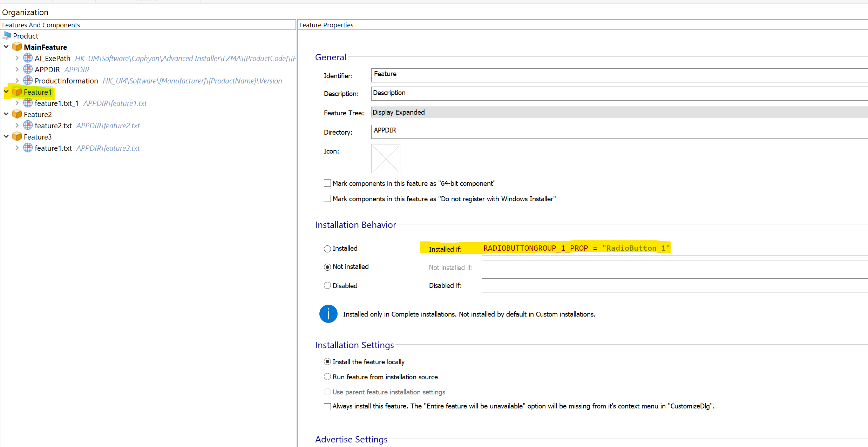Screen dimensions: 868x447
Task: Expand the feature1.txt_1 component node
Action: tap(17, 103)
